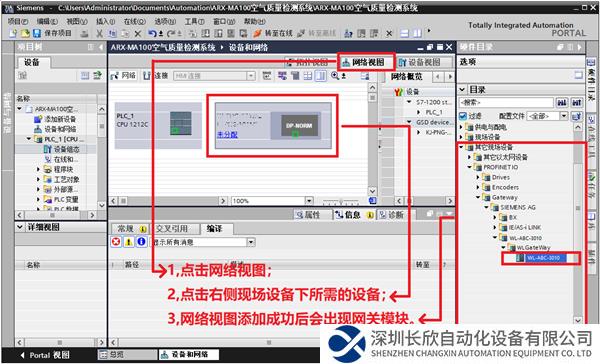The image size is (600, 364).
Task: Click Devices & networks (设备和网络) in project tree
Action: (x=60, y=129)
